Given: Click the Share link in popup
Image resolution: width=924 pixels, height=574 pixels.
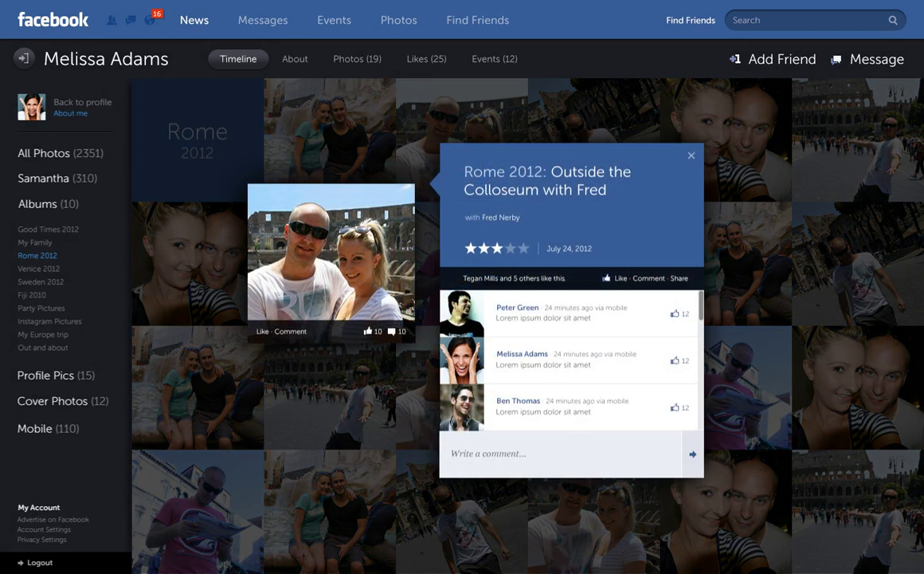Looking at the screenshot, I should pos(679,278).
